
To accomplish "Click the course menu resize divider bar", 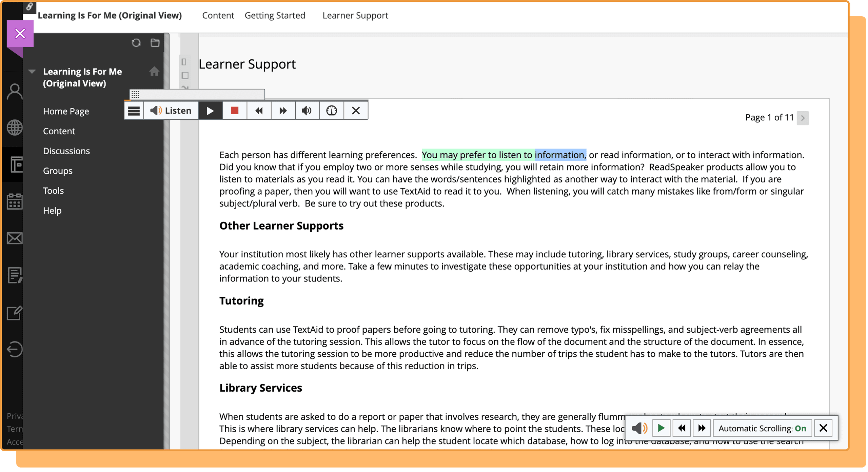I will (166, 241).
